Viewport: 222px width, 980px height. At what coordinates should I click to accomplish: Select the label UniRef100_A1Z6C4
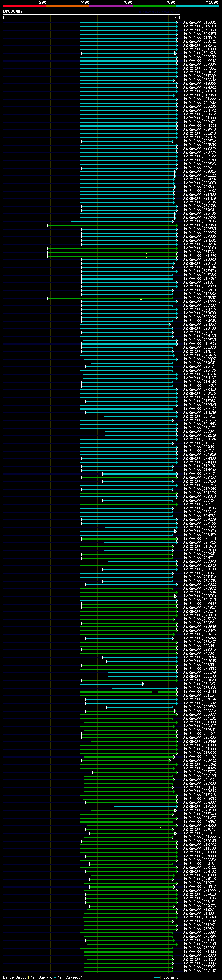click(x=199, y=910)
